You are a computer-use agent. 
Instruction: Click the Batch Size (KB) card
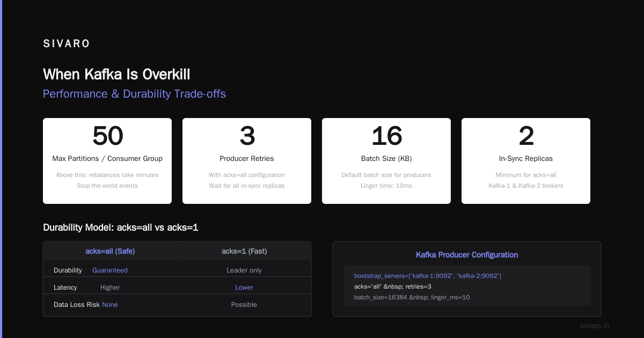pyautogui.click(x=386, y=161)
